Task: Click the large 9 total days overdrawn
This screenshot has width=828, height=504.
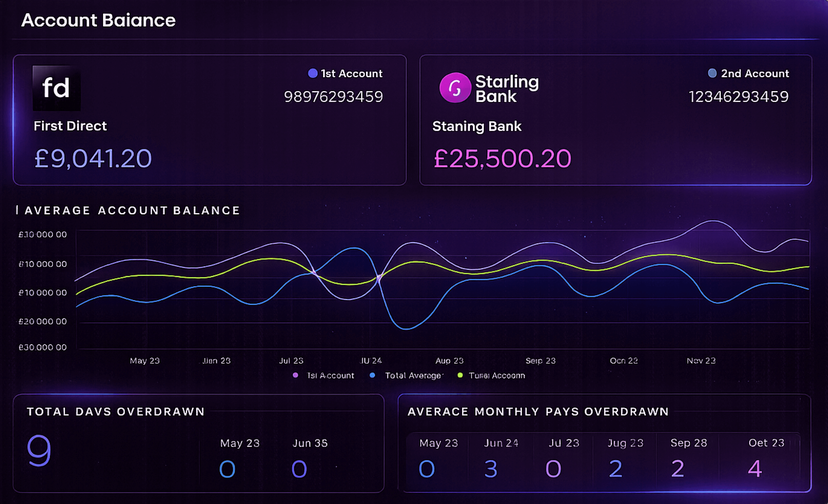Action: (x=39, y=451)
